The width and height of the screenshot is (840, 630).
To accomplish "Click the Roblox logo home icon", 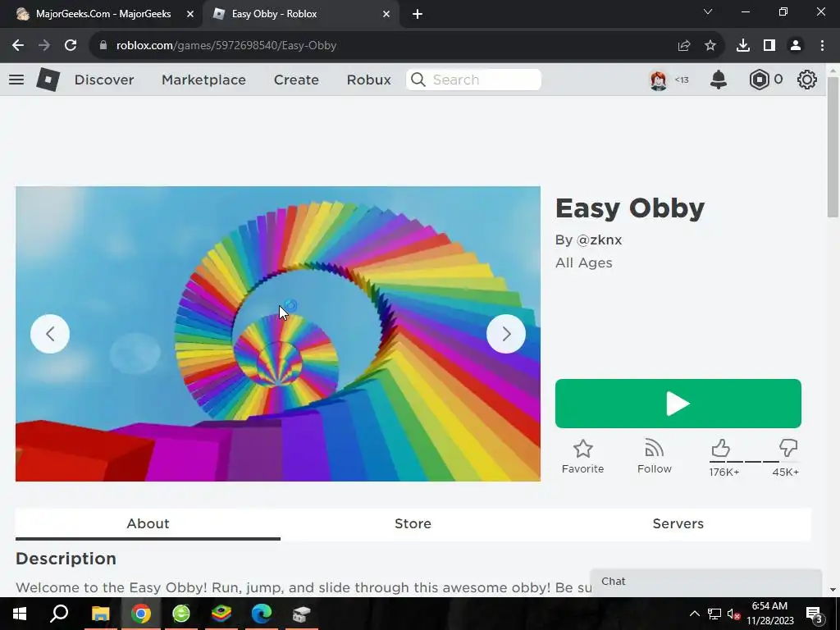I will pyautogui.click(x=48, y=80).
